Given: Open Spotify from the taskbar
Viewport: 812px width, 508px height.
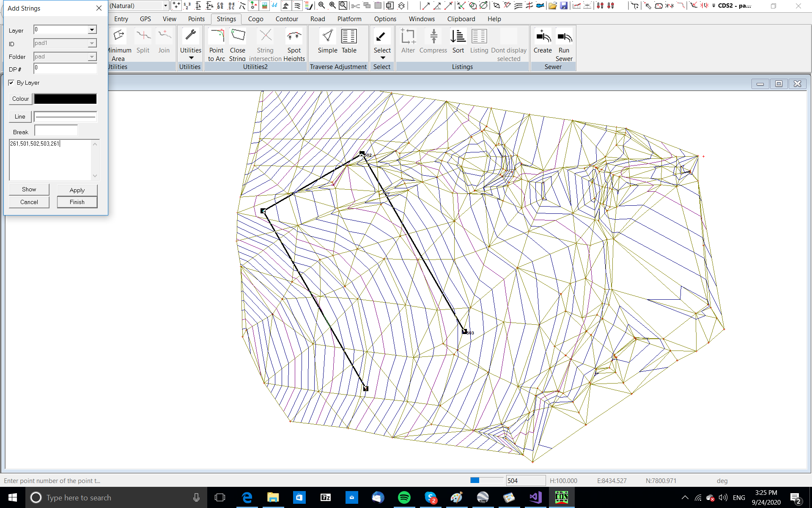Looking at the screenshot, I should (x=404, y=497).
